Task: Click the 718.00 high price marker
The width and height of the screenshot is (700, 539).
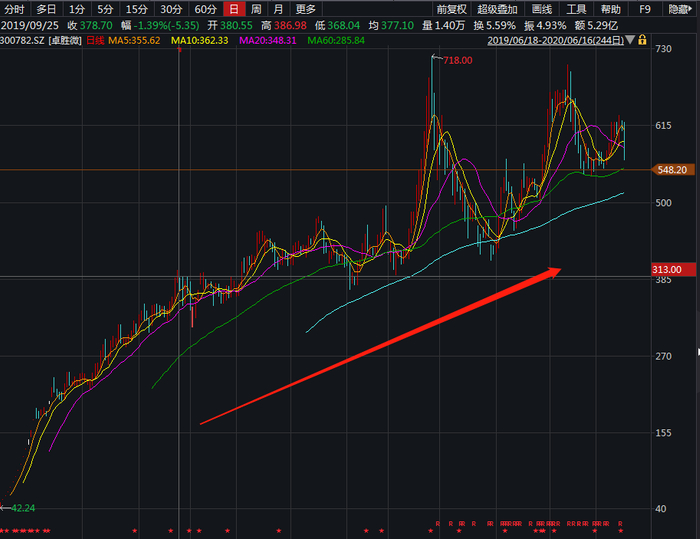Action: point(457,61)
